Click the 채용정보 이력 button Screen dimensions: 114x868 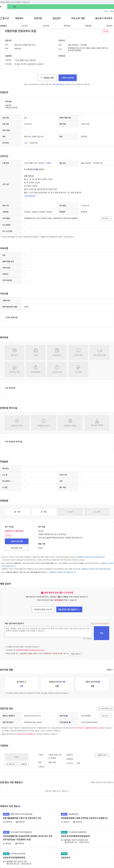tap(102, 755)
